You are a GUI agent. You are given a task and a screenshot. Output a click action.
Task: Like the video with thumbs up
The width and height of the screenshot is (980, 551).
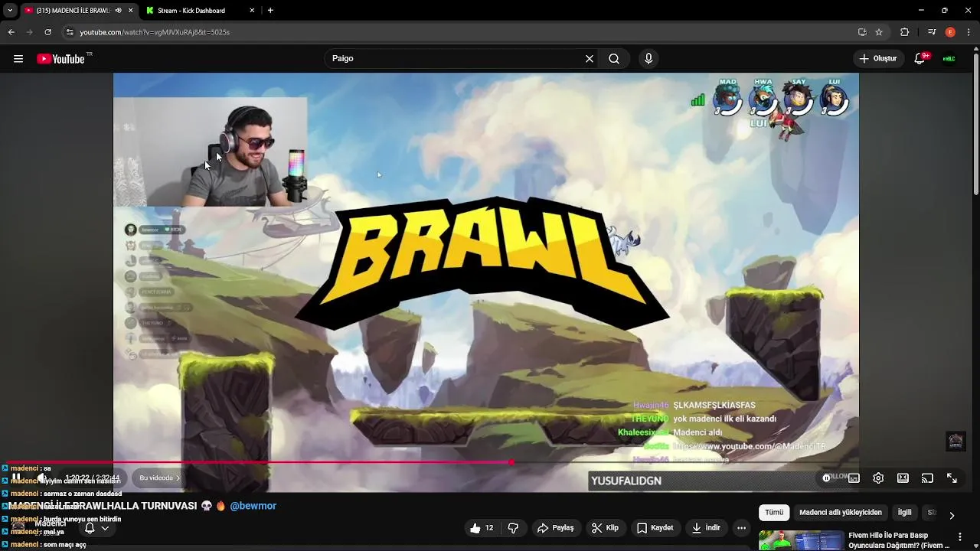[x=482, y=528]
